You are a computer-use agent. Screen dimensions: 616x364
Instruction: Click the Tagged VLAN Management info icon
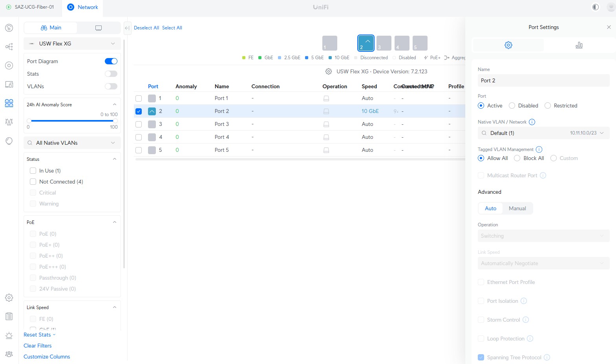coord(539,149)
